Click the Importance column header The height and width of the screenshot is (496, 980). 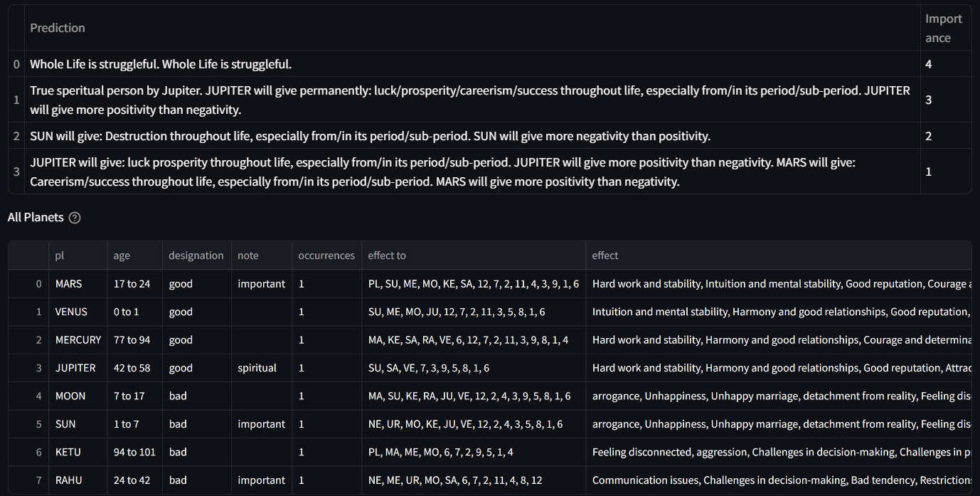946,28
